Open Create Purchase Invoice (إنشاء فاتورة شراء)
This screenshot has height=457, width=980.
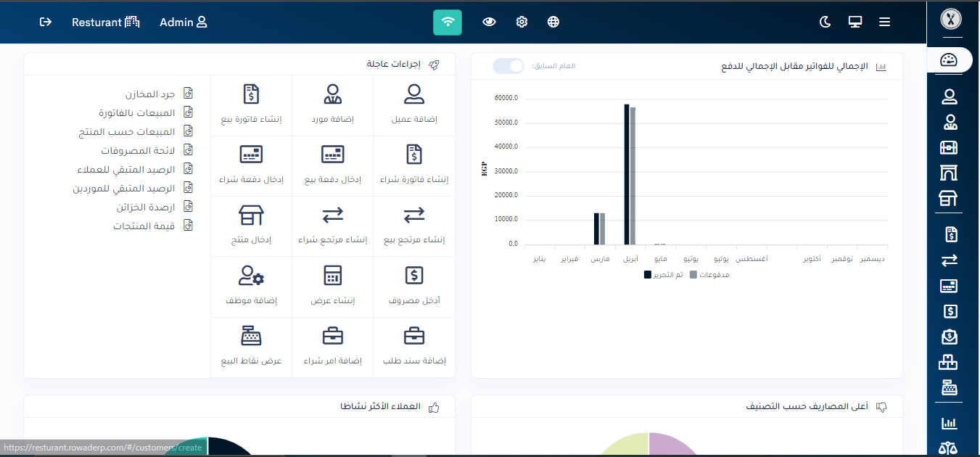tap(414, 155)
